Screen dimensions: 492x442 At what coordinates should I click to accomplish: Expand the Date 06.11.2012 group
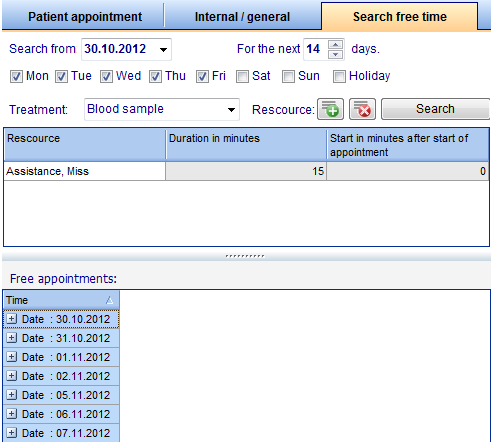(11, 414)
